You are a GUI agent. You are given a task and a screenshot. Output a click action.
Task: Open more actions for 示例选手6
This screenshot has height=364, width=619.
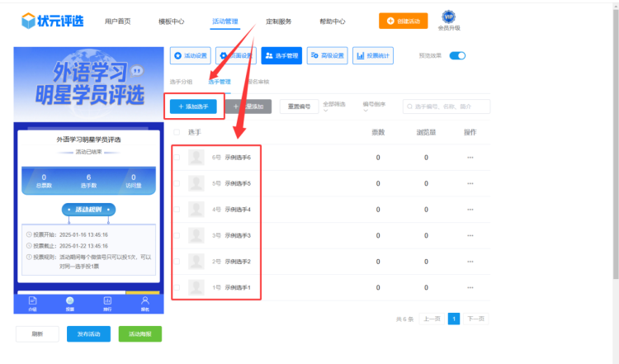(x=470, y=157)
